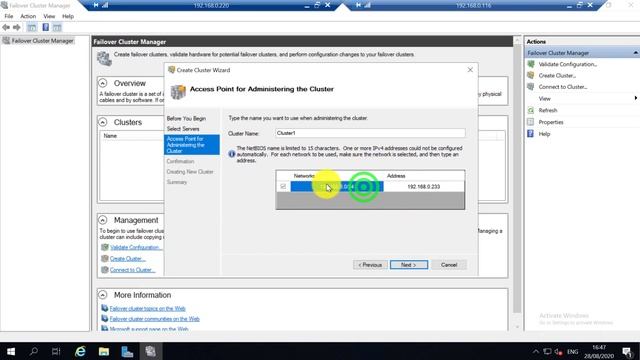Collapse the Management section

click(103, 220)
